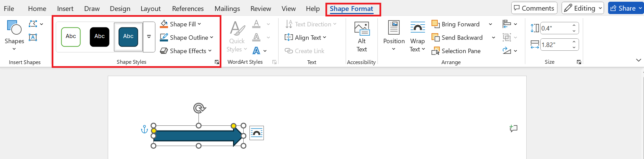644x159 pixels.
Task: Open the Selection Pane
Action: 456,51
